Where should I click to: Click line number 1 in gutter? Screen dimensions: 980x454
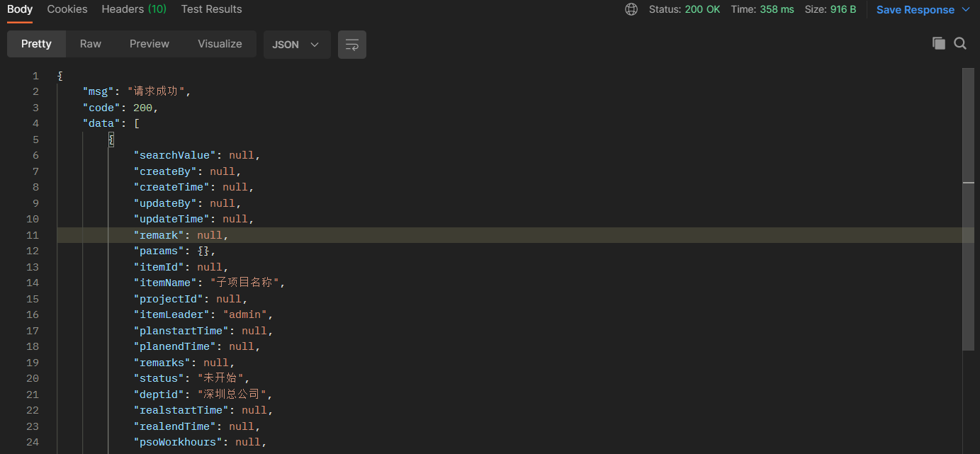point(35,76)
